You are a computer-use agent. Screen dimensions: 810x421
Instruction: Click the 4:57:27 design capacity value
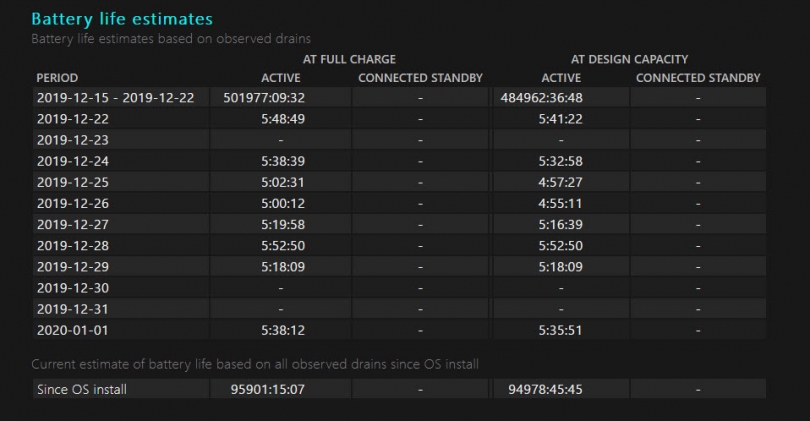tap(560, 182)
